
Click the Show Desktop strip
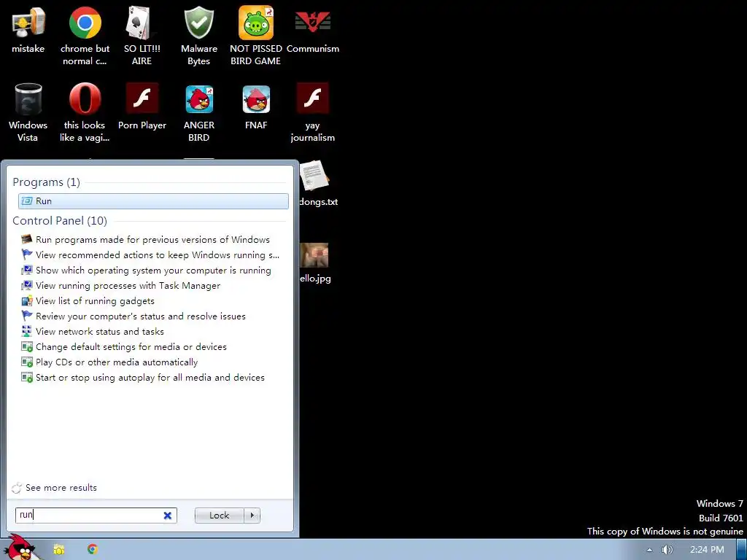742,550
